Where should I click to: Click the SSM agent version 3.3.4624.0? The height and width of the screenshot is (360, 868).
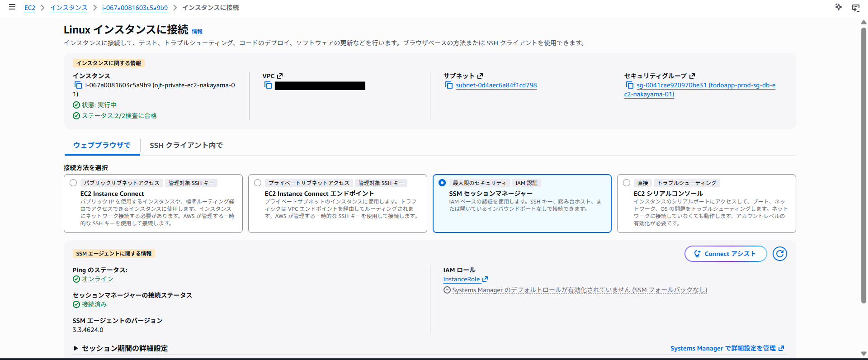click(88, 330)
